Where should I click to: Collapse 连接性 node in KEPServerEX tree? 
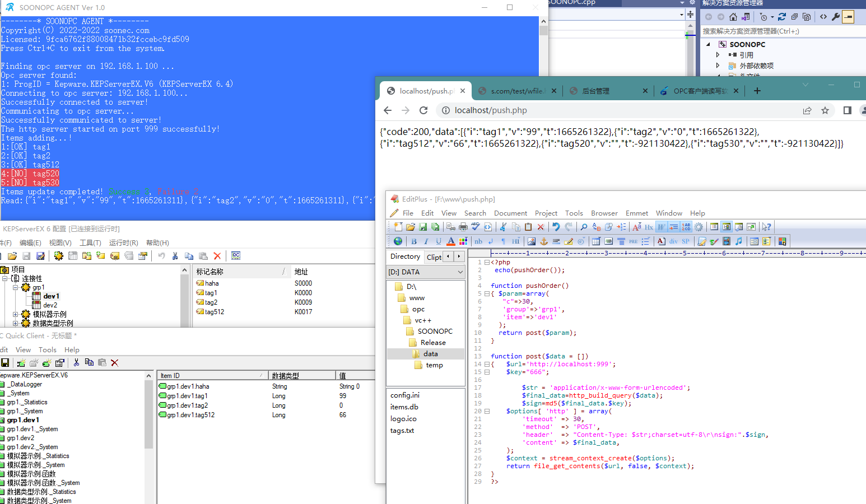tap(4, 278)
